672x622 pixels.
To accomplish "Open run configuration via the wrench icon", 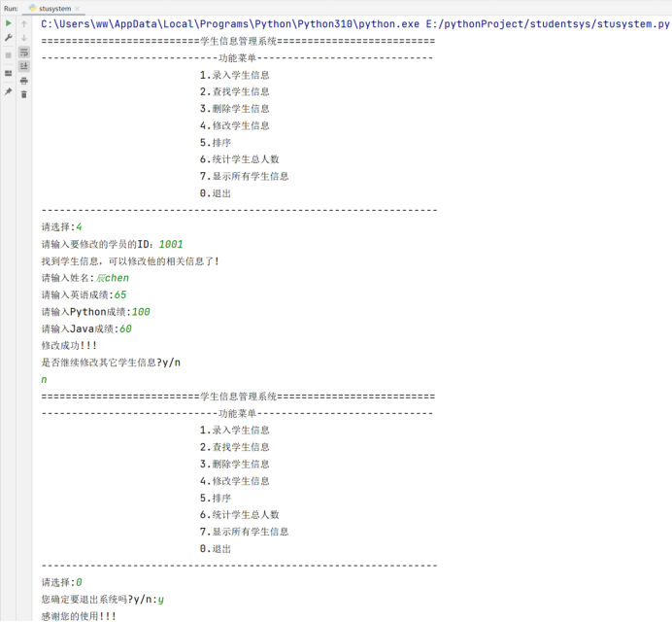I will tap(8, 38).
